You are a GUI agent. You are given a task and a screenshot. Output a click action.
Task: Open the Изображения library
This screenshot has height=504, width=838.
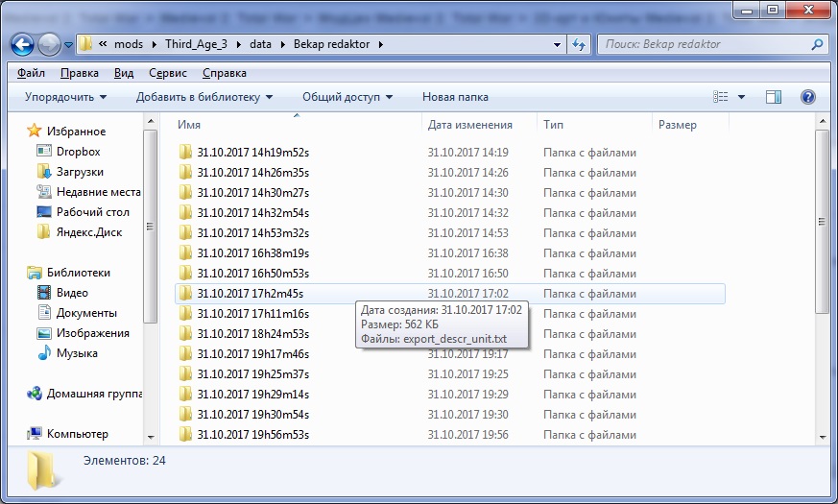92,333
